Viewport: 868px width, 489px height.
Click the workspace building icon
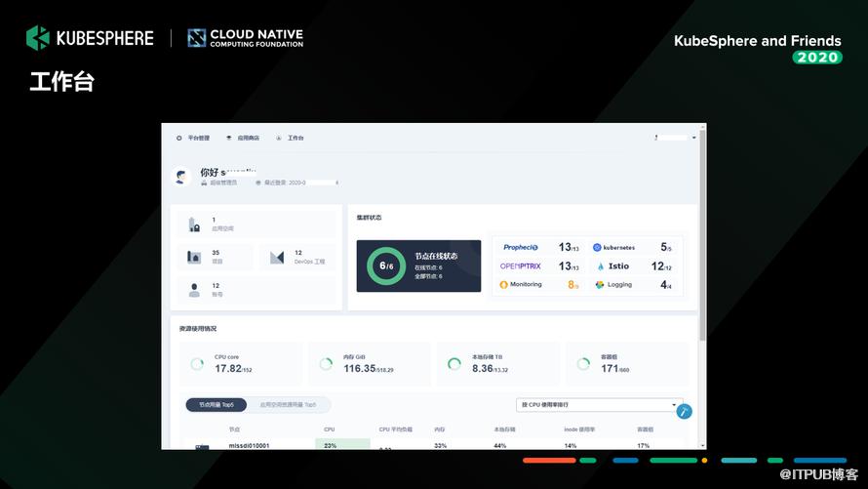[x=194, y=224]
